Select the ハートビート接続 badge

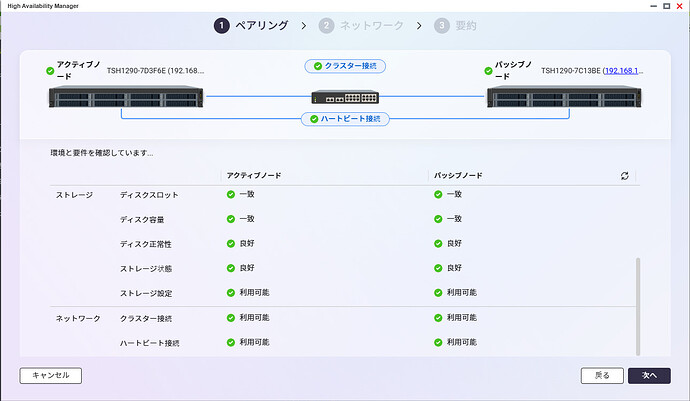tap(345, 119)
